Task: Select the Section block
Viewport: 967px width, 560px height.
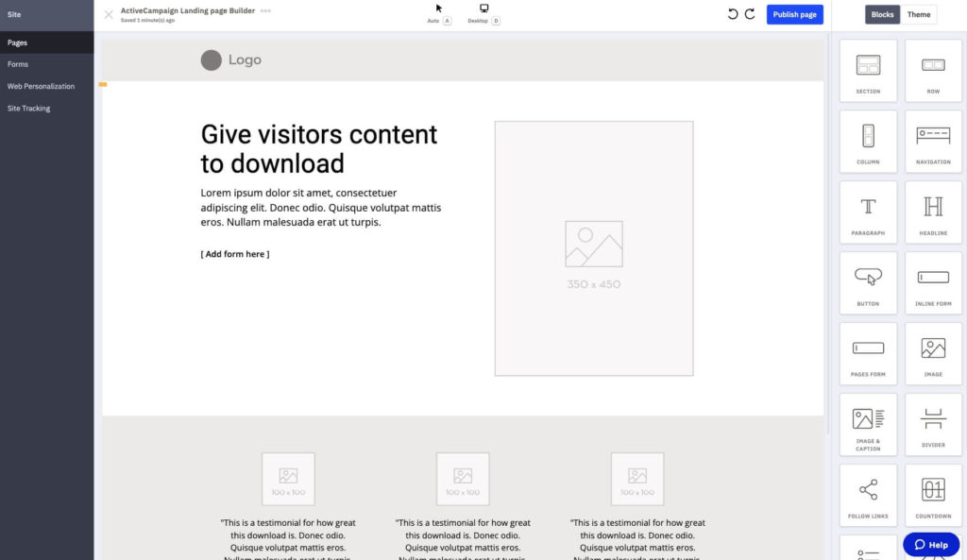Action: point(868,71)
